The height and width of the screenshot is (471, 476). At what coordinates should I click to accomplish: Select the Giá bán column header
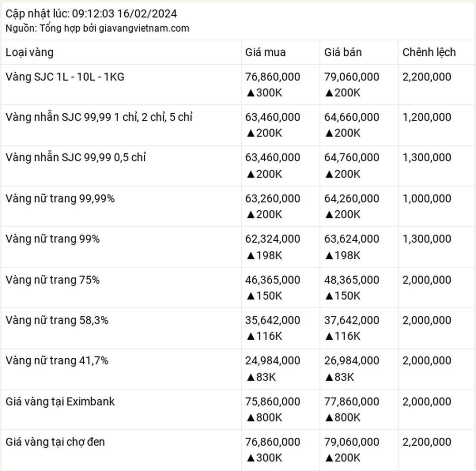point(343,52)
